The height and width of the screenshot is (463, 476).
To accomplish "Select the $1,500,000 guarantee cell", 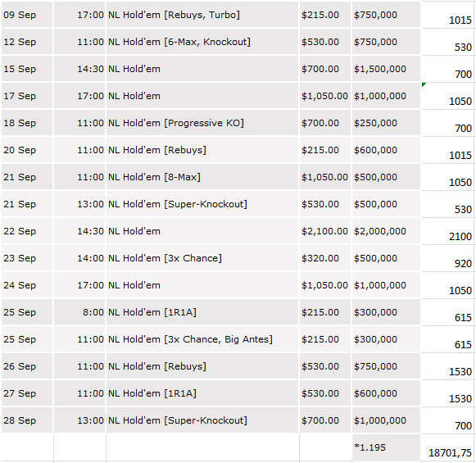I will (386, 69).
